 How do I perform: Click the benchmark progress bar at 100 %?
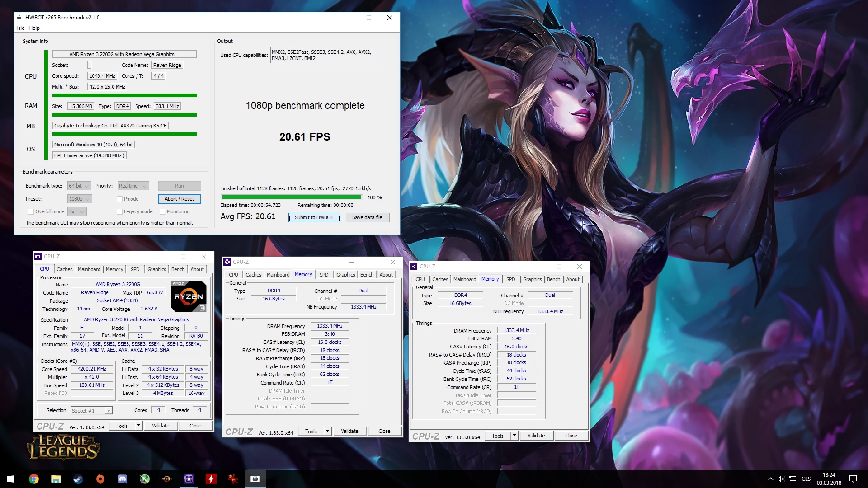coord(292,197)
